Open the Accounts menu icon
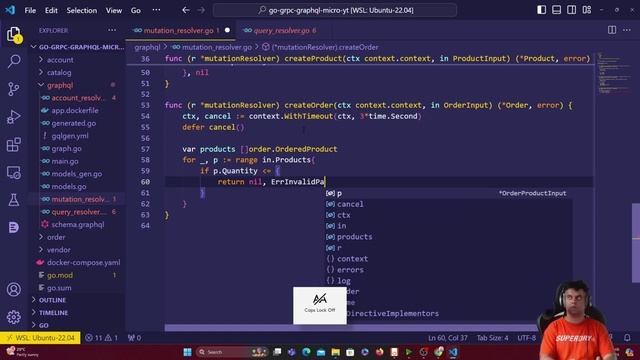 [x=14, y=289]
